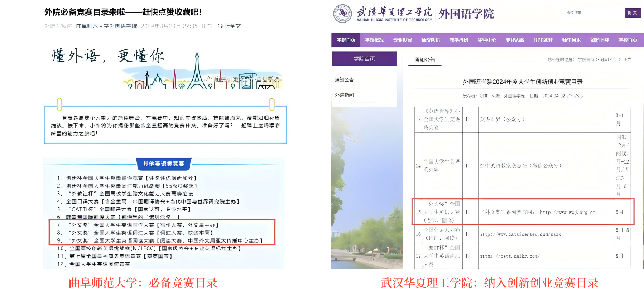This screenshot has height=297, width=644.
Task: Click the headphone icon beside 听全文
Action: tap(220, 26)
